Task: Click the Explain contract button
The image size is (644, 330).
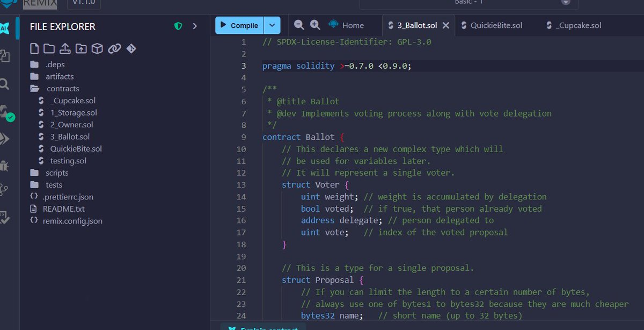Action: pyautogui.click(x=263, y=327)
